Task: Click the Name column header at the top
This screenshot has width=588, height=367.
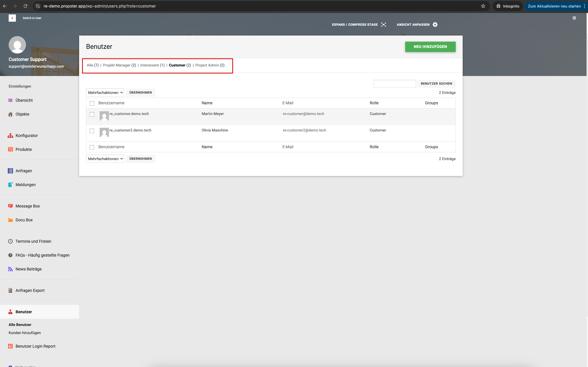Action: coord(207,103)
